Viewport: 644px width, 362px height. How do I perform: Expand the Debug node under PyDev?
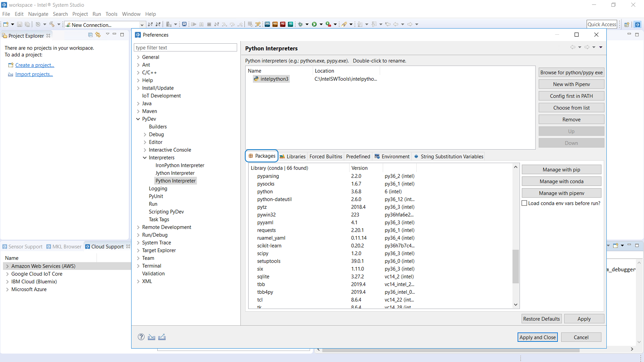click(145, 134)
